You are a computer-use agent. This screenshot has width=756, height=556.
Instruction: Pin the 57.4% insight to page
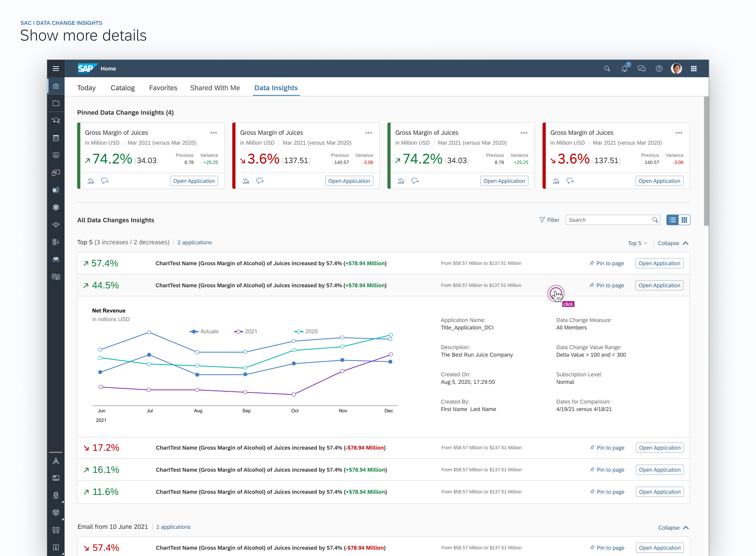(x=607, y=263)
